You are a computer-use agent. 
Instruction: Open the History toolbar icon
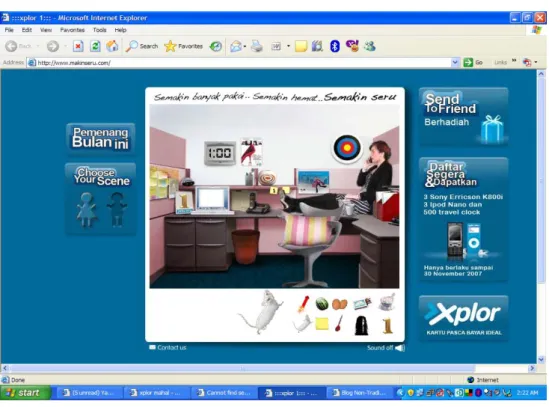point(216,46)
